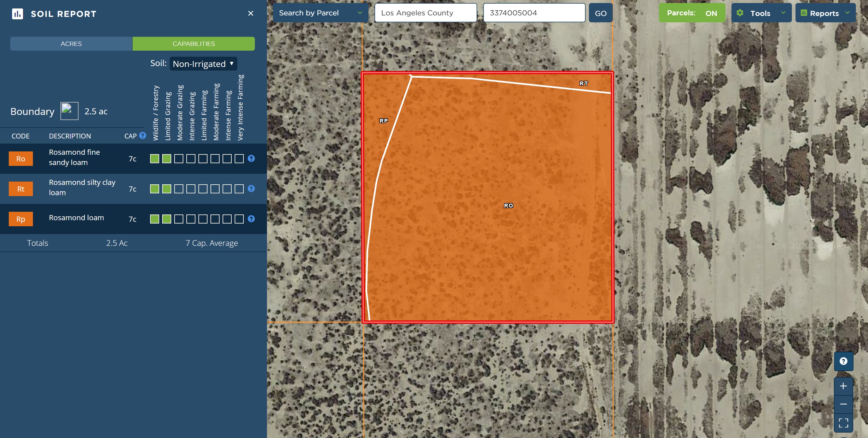The height and width of the screenshot is (438, 868).
Task: Click the orange Rp soil code swatch
Action: point(21,219)
